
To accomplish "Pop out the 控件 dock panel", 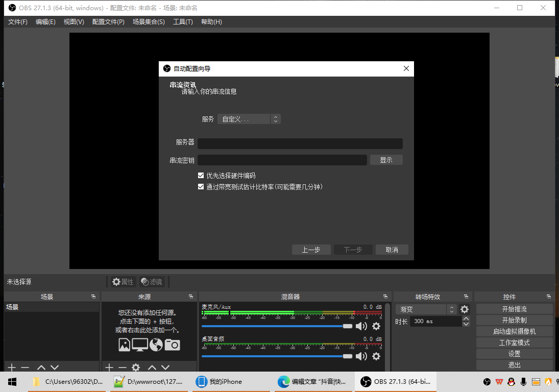I will 548,297.
